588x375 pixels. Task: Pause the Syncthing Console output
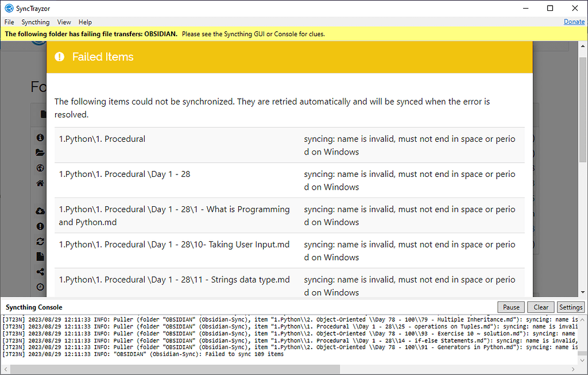[x=510, y=307]
